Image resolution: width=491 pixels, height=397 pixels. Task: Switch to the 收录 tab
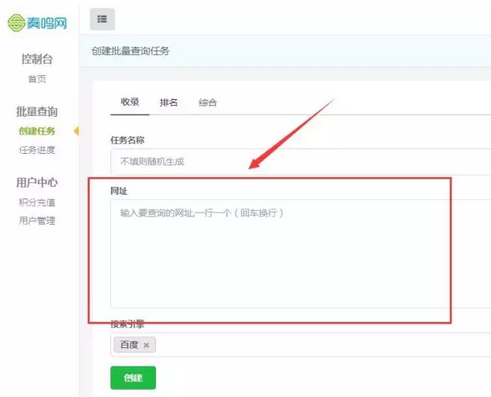[130, 102]
